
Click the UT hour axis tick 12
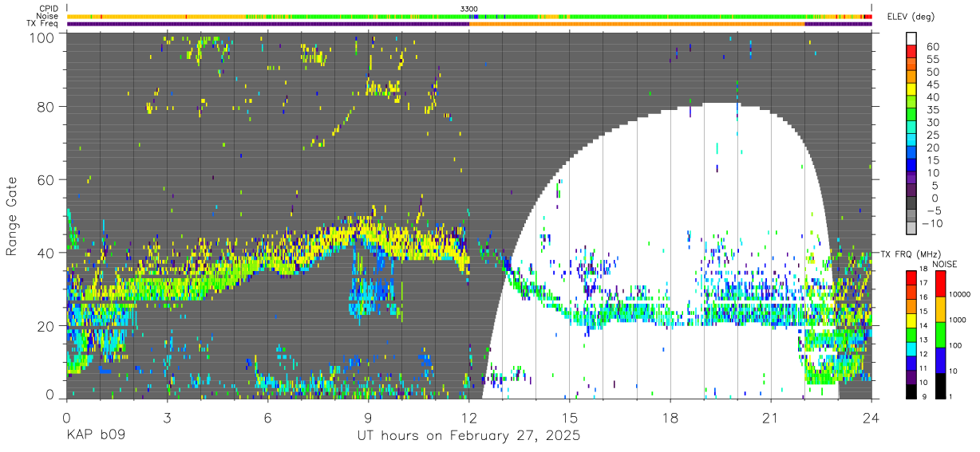coord(468,417)
